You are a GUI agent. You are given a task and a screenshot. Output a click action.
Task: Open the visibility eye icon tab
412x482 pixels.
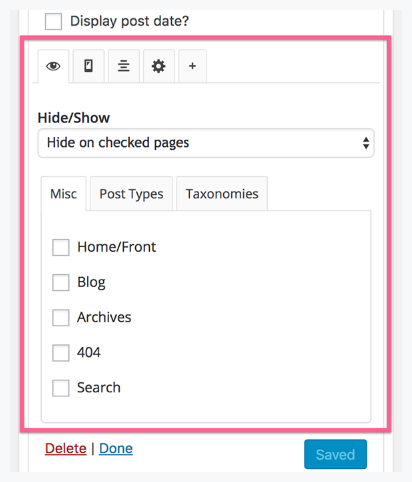point(53,66)
